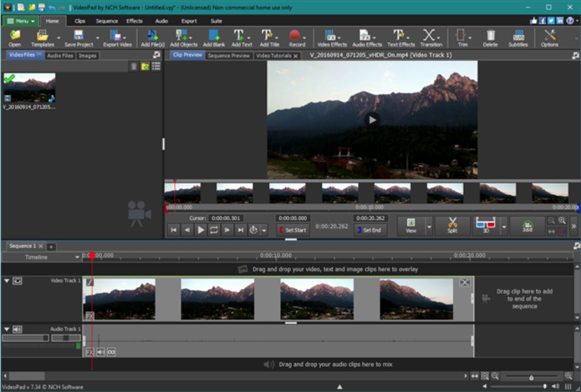Open the Options wrench icon

tap(549, 38)
